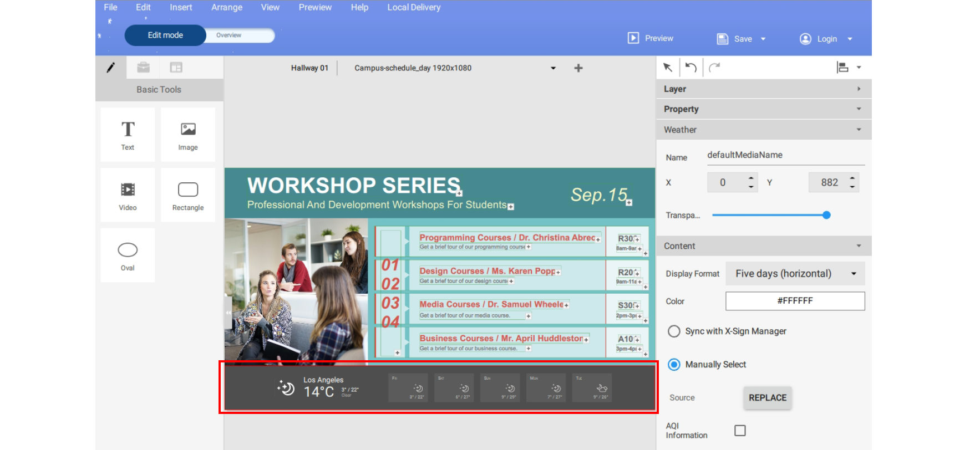Viewport: 980px width, 450px height.
Task: Click the plus icon to add canvas
Action: click(578, 68)
